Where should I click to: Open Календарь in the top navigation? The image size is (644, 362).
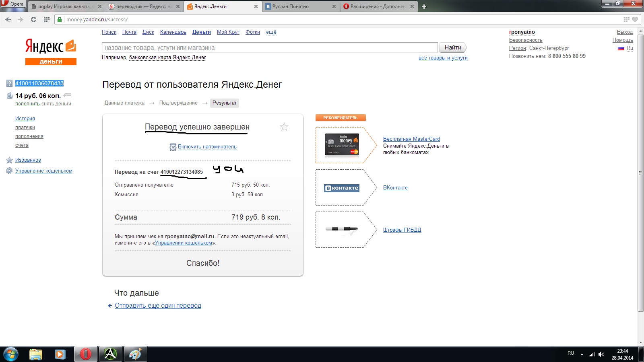click(x=173, y=32)
